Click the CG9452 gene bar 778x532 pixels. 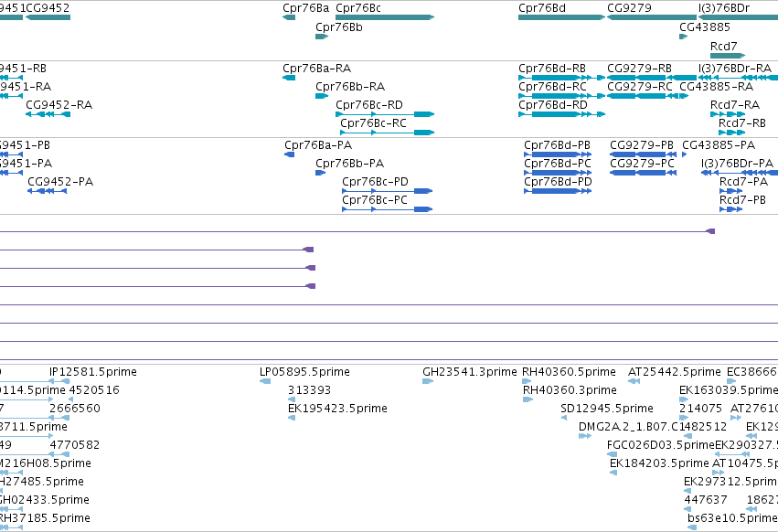tap(48, 17)
